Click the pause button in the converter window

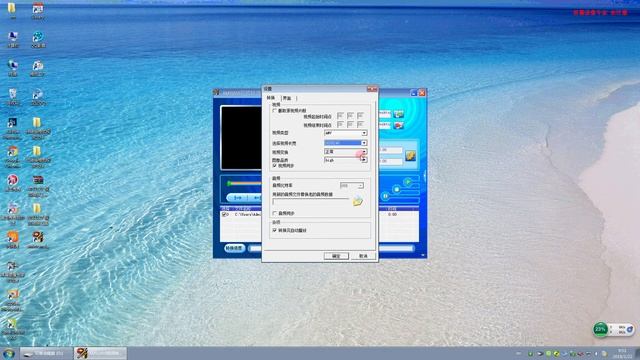[385, 196]
